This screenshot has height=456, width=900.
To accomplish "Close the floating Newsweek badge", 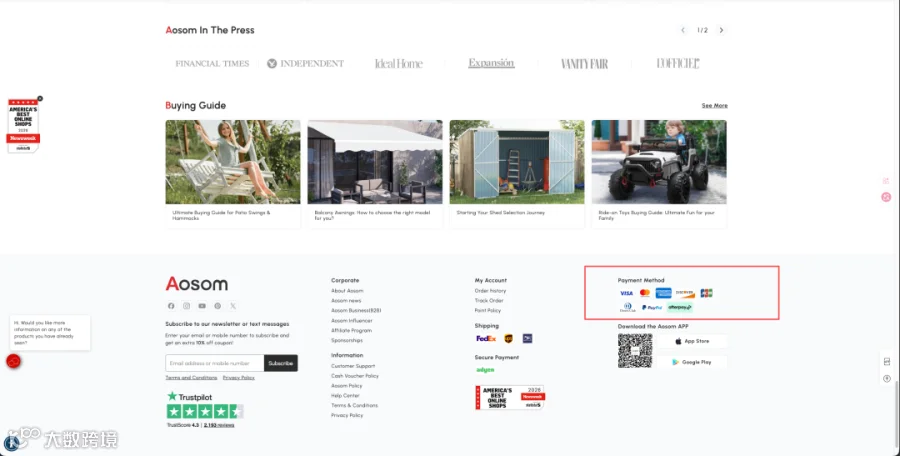I will 40,99.
